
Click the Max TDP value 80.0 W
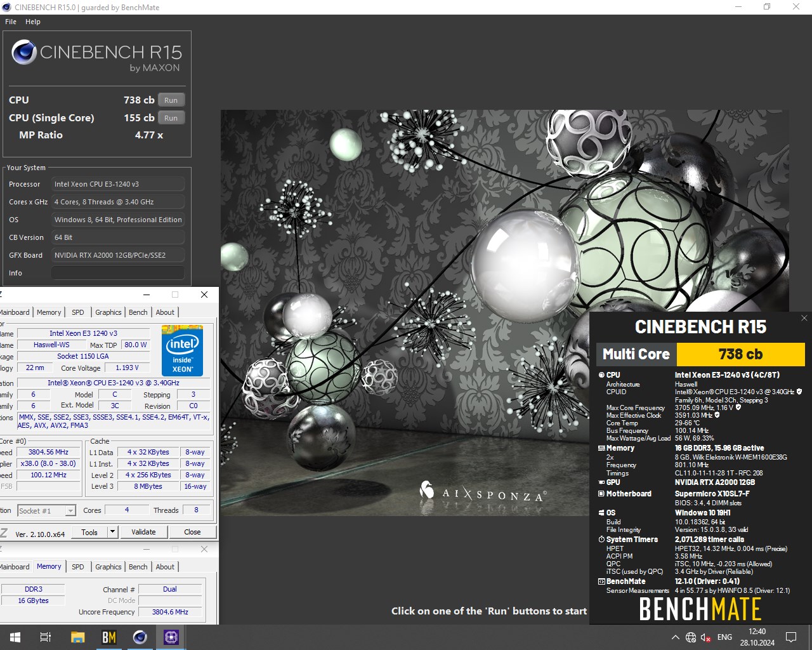pos(135,345)
